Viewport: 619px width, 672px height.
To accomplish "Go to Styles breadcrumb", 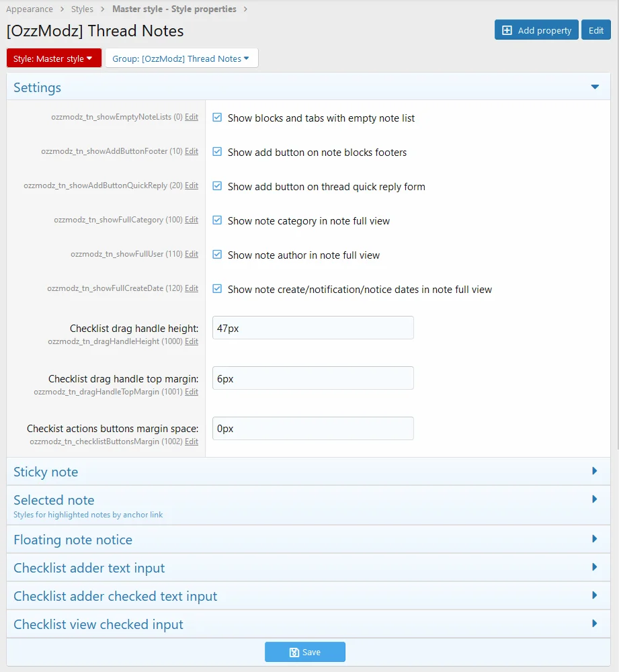I will tap(82, 9).
